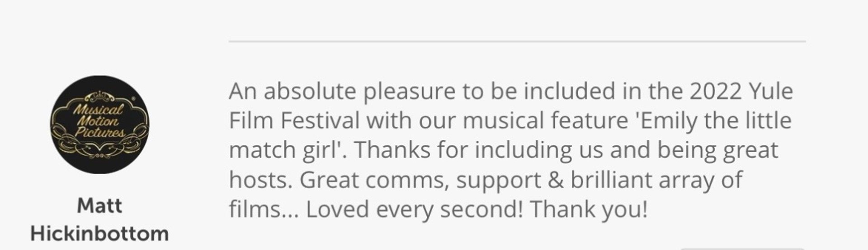Click the text '2022 Yule'
Screen dimensions: 868x250
coord(741,91)
